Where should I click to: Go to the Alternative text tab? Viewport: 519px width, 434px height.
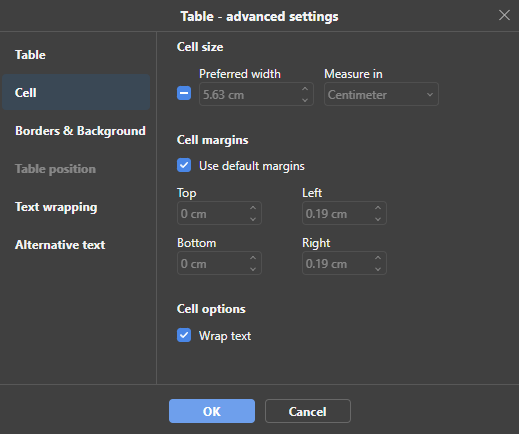tap(76, 245)
